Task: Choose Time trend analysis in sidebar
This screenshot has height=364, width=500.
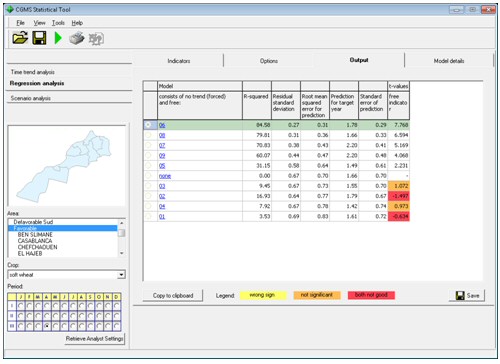Action: click(33, 72)
